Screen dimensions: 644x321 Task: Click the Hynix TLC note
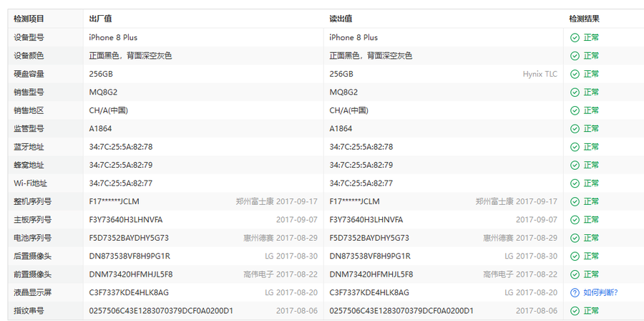pos(540,74)
